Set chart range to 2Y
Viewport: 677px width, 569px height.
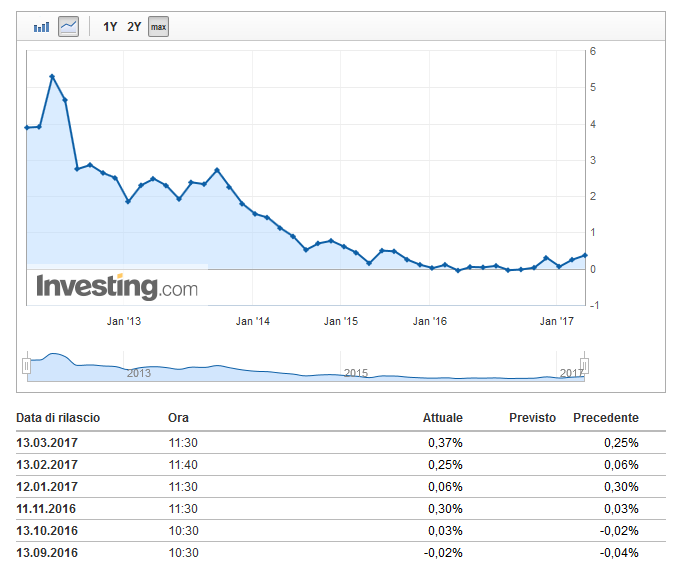[x=134, y=27]
